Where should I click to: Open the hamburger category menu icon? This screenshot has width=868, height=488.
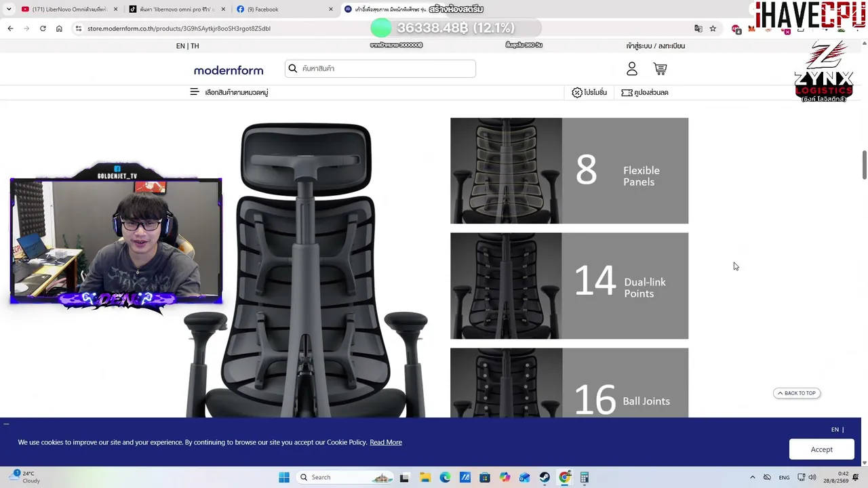(x=195, y=92)
